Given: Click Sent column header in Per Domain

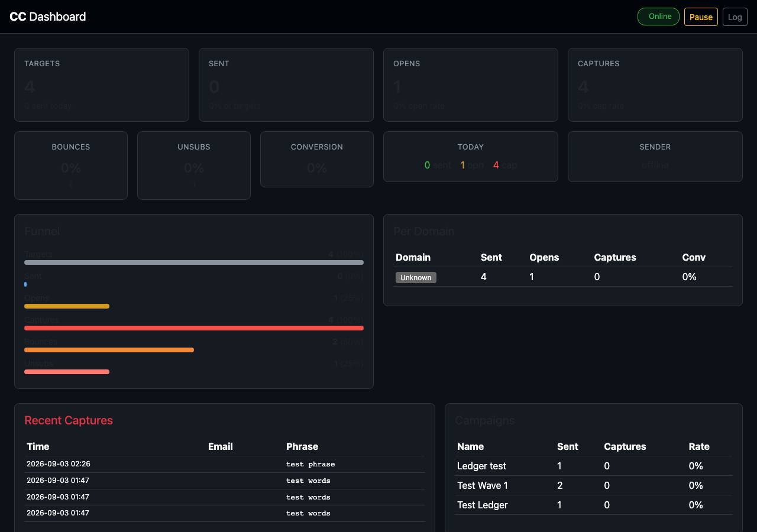Looking at the screenshot, I should (x=491, y=257).
